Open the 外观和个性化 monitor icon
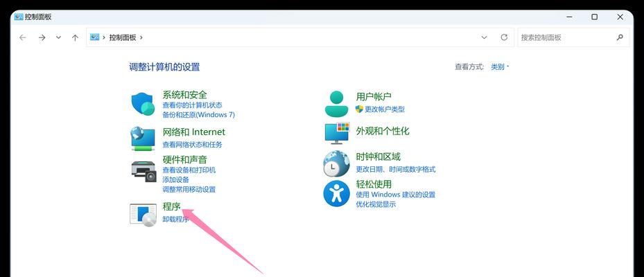The image size is (644, 277). pos(337,132)
